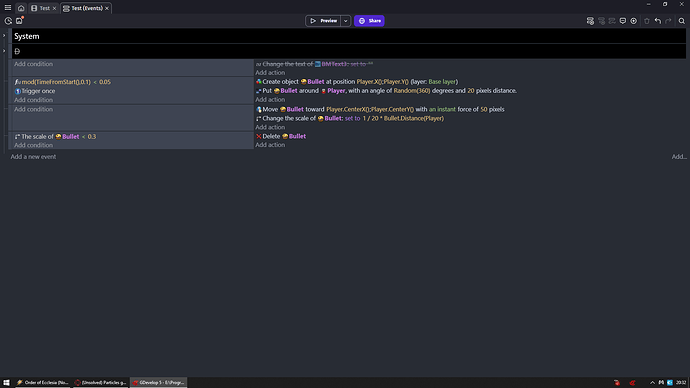Click Add action below BMText3 action

point(270,73)
